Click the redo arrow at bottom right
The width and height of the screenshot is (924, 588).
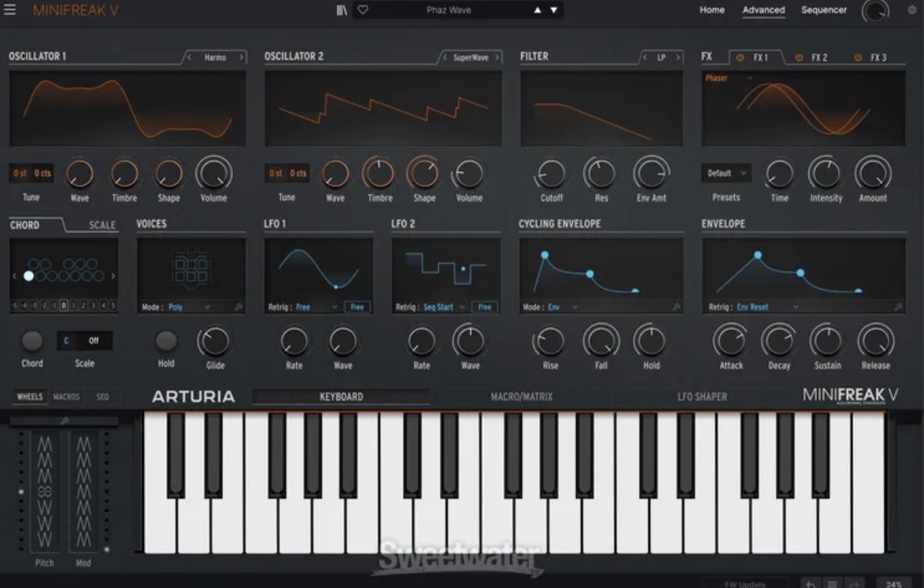pos(853,583)
